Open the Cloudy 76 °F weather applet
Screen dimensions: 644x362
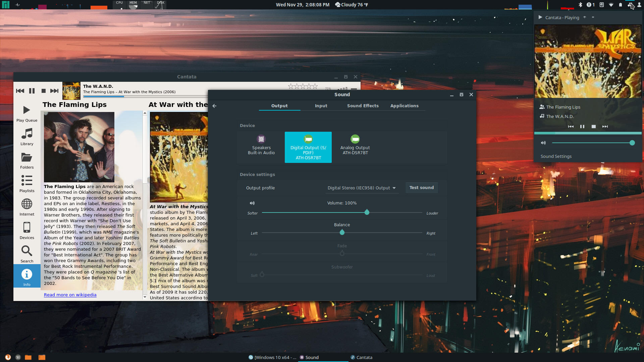(352, 5)
